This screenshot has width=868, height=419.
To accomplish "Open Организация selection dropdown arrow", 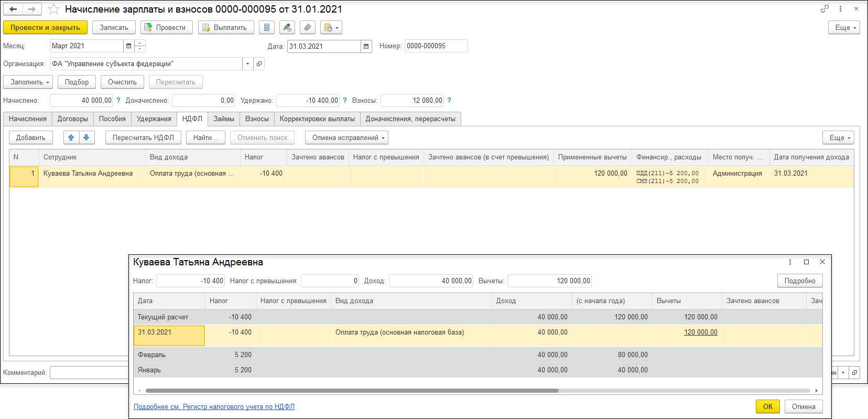I will pos(247,64).
